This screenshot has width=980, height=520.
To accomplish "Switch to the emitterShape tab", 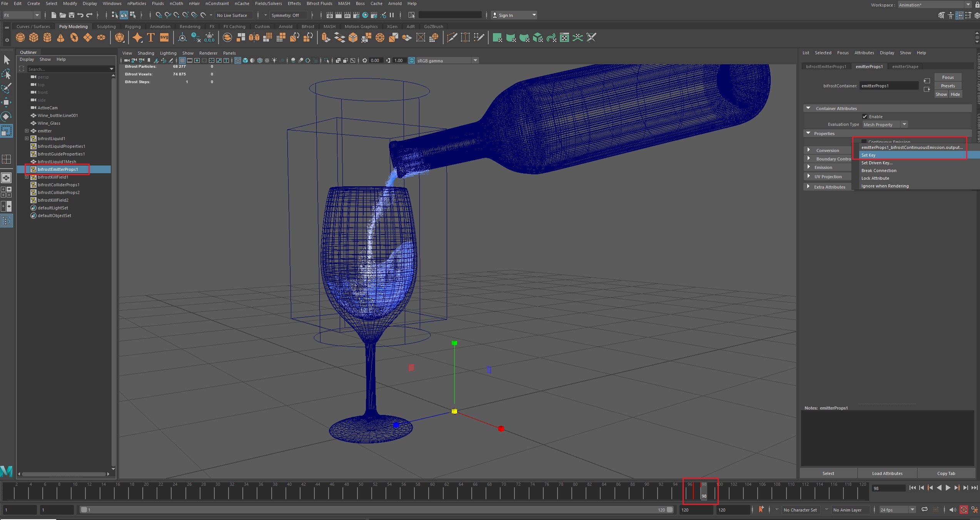I will coord(905,67).
